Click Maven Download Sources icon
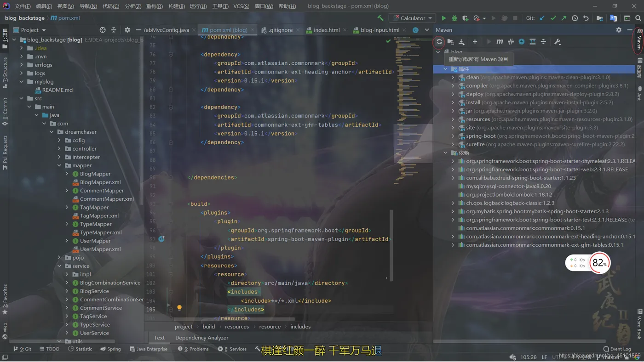This screenshot has width=644, height=362. point(461,42)
